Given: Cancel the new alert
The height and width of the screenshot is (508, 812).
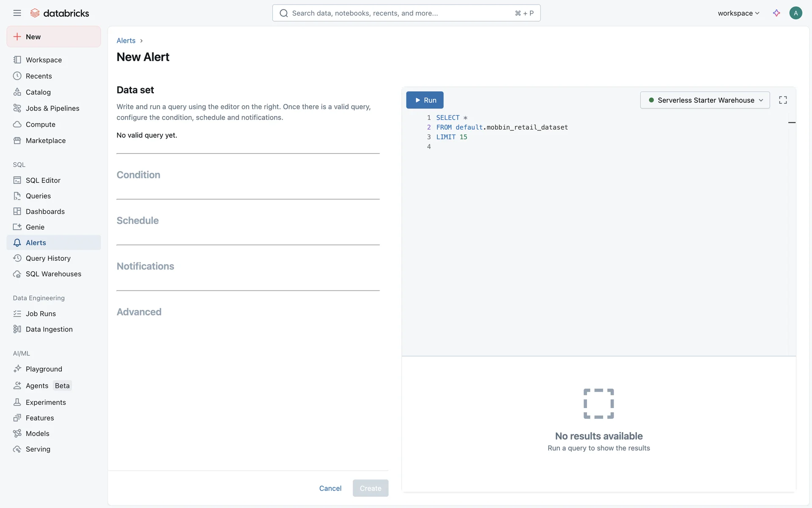Looking at the screenshot, I should tap(330, 489).
